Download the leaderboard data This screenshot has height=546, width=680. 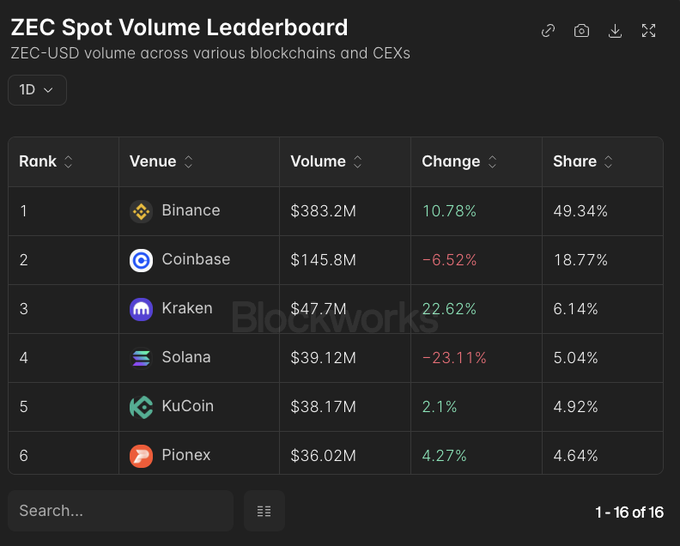pyautogui.click(x=615, y=31)
